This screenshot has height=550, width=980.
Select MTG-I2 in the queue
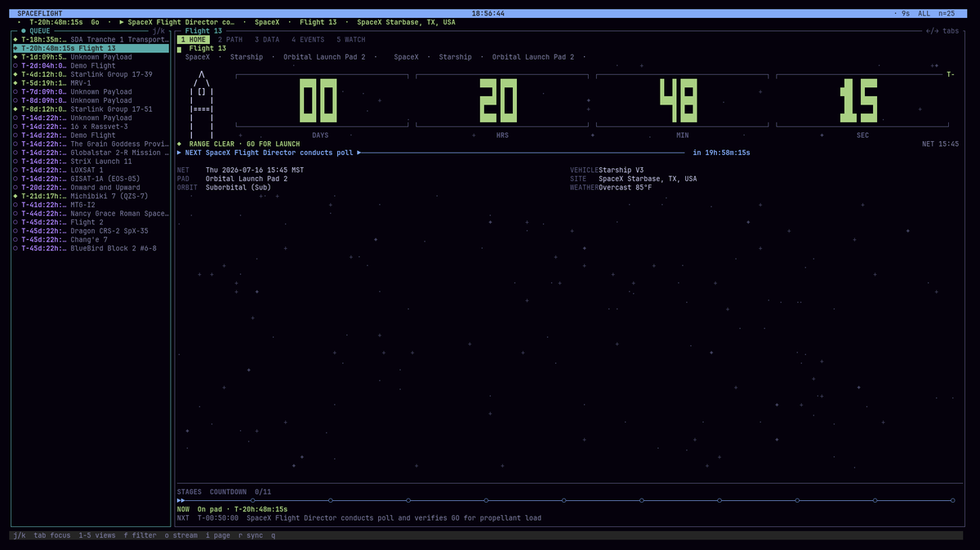tap(91, 205)
